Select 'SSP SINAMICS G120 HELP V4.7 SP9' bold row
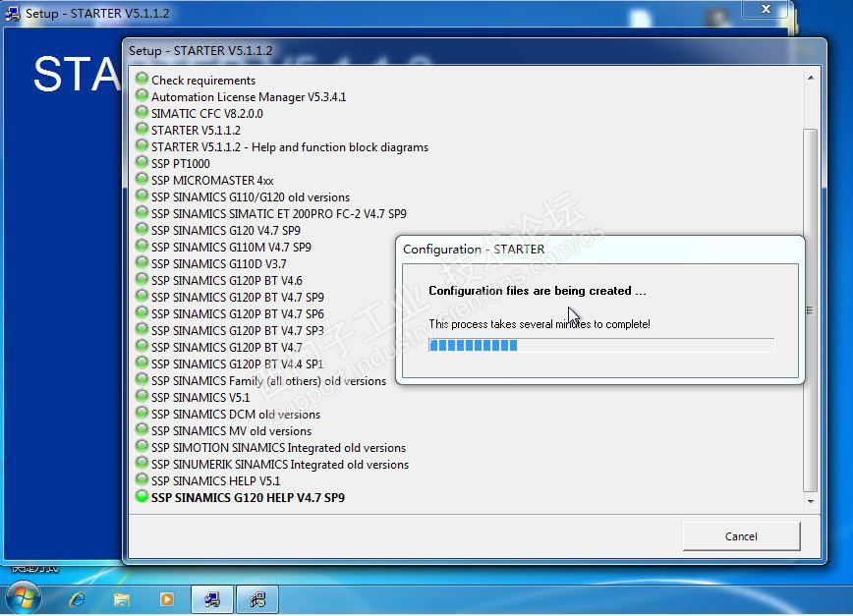The image size is (853, 616). pyautogui.click(x=248, y=498)
